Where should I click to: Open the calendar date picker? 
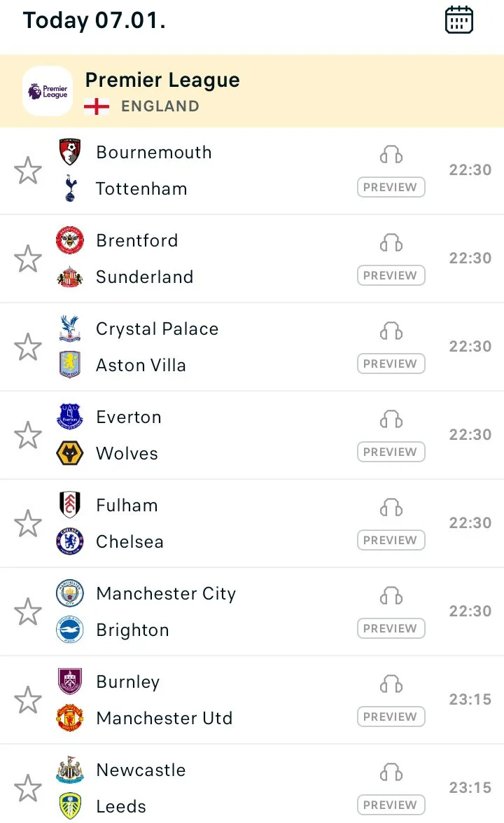(459, 20)
